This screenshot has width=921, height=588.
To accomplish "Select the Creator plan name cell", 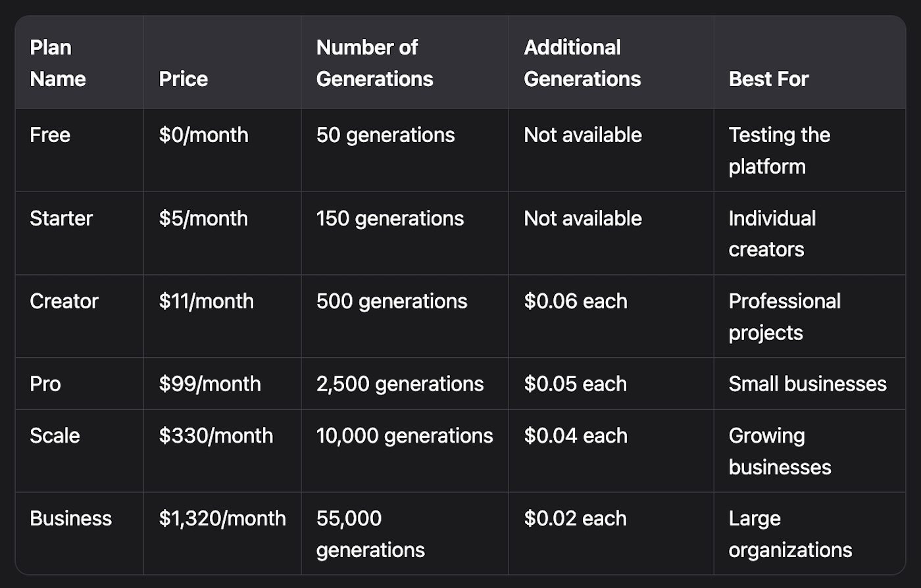I will [x=64, y=301].
